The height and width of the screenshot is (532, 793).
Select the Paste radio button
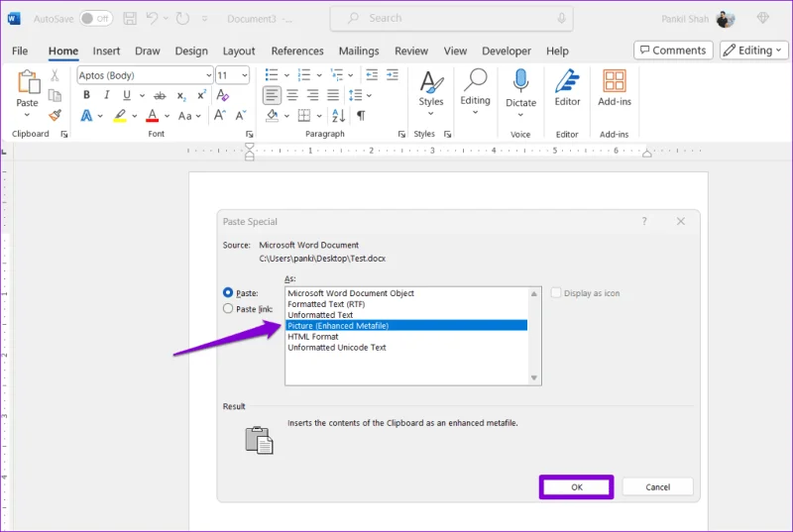228,292
